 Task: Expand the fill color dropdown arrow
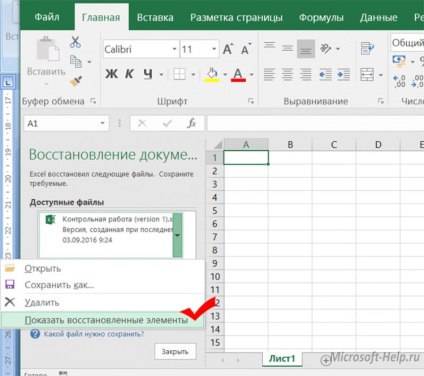pyautogui.click(x=225, y=75)
